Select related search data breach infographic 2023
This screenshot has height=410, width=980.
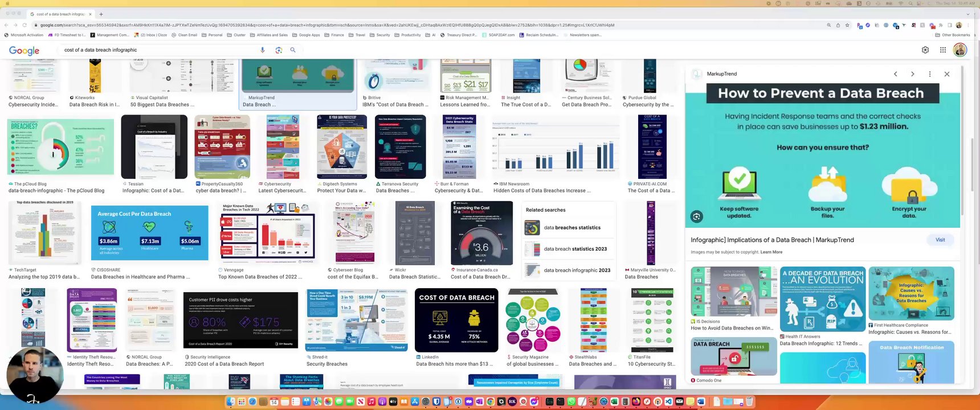(569, 270)
